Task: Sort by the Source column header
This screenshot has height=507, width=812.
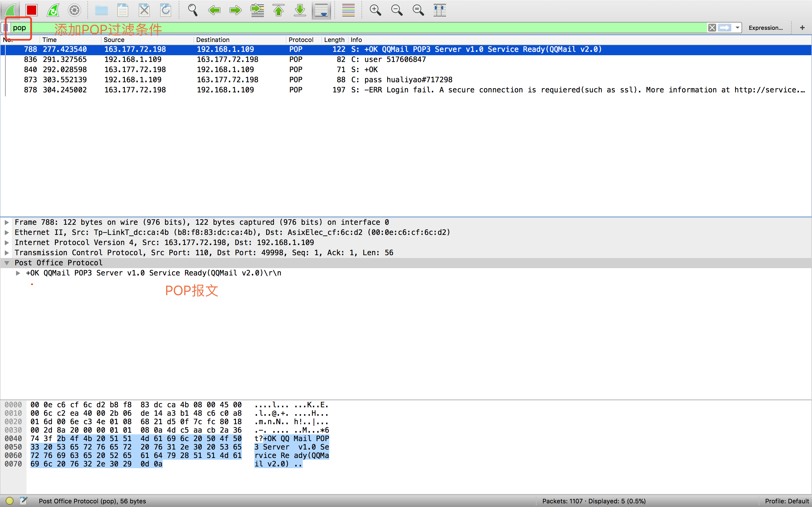Action: (x=114, y=39)
